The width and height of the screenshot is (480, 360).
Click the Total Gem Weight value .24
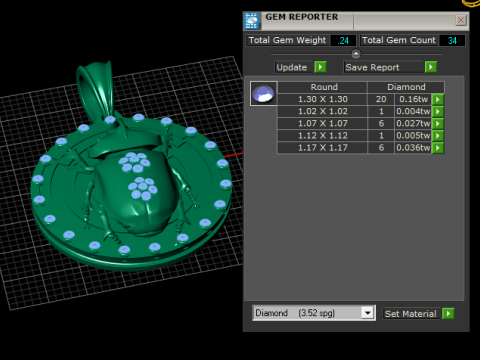(343, 41)
